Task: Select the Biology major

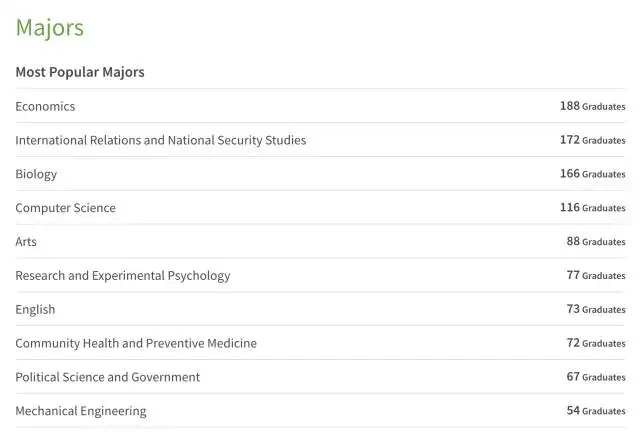Action: (36, 174)
